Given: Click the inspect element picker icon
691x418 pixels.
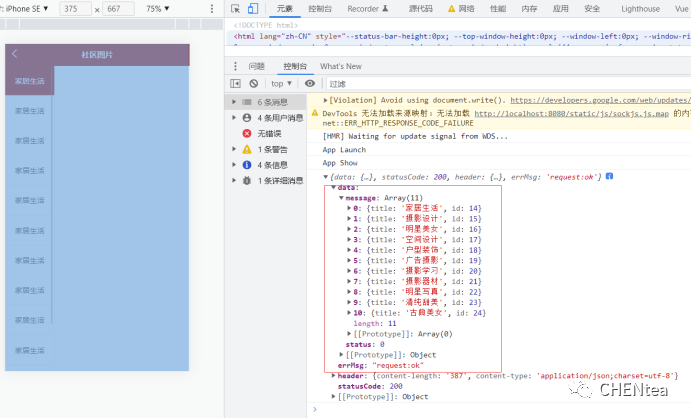Looking at the screenshot, I should (x=234, y=9).
